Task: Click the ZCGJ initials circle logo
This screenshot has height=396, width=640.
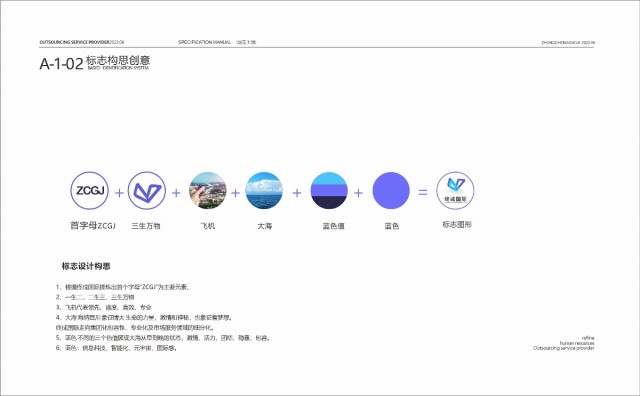Action: click(x=90, y=190)
